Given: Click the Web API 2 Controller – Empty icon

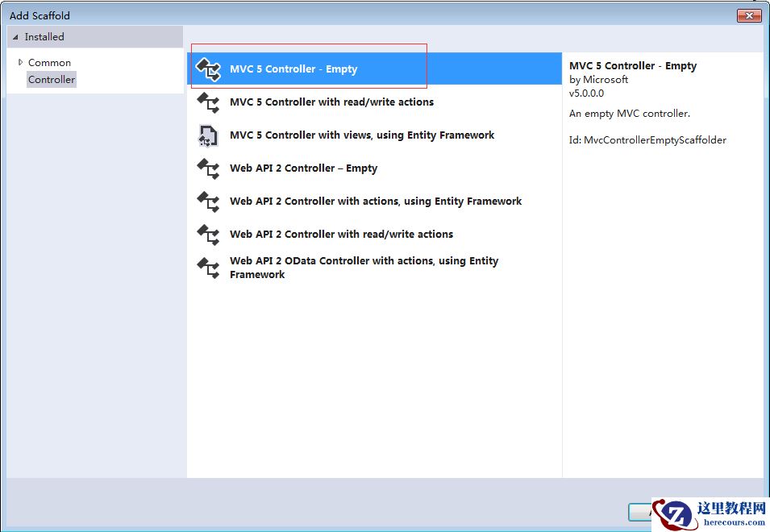Looking at the screenshot, I should click(208, 168).
